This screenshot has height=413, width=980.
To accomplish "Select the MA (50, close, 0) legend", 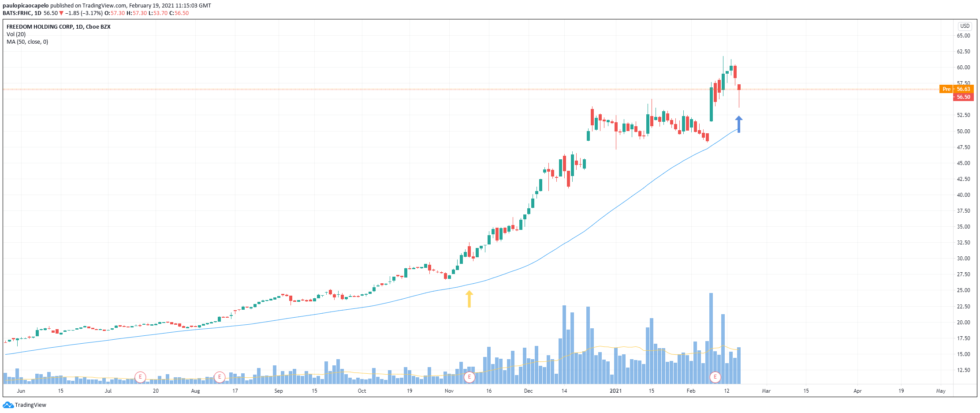I will coord(27,42).
